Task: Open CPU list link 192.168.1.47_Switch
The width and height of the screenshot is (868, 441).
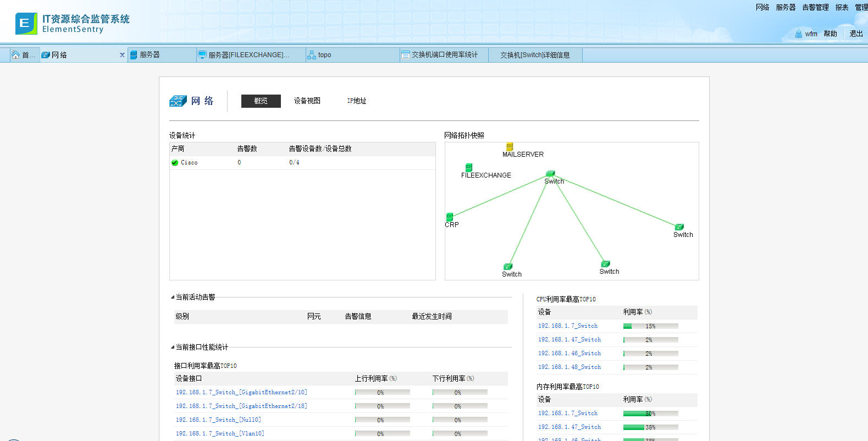Action: click(570, 340)
